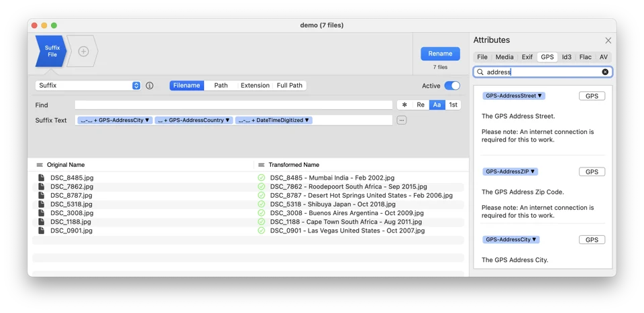This screenshot has height=313, width=644.
Task: Select the file DSC_3008.jpg
Action: click(72, 213)
